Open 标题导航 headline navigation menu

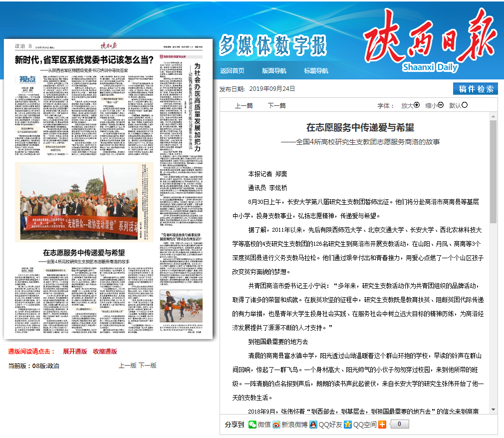pos(316,71)
